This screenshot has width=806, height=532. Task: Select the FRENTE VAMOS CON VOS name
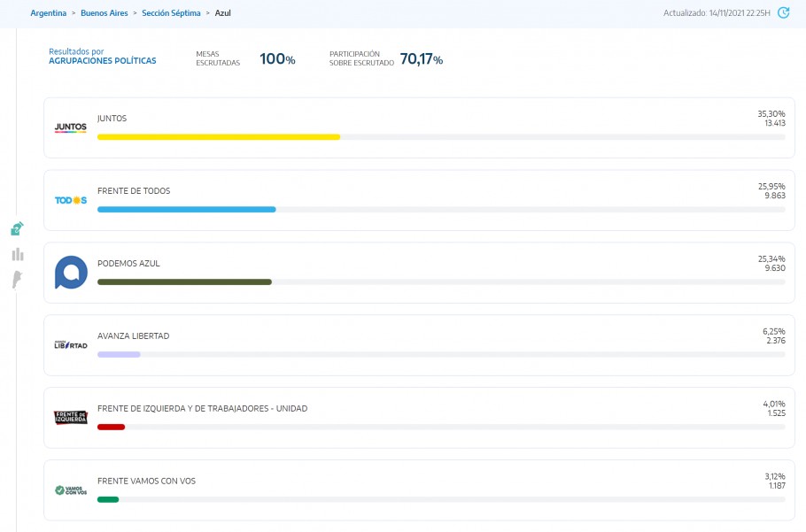click(146, 482)
